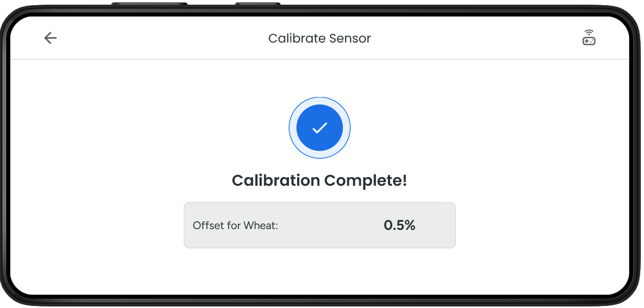
Task: Select the "Calibration Complete!" heading
Action: [319, 181]
